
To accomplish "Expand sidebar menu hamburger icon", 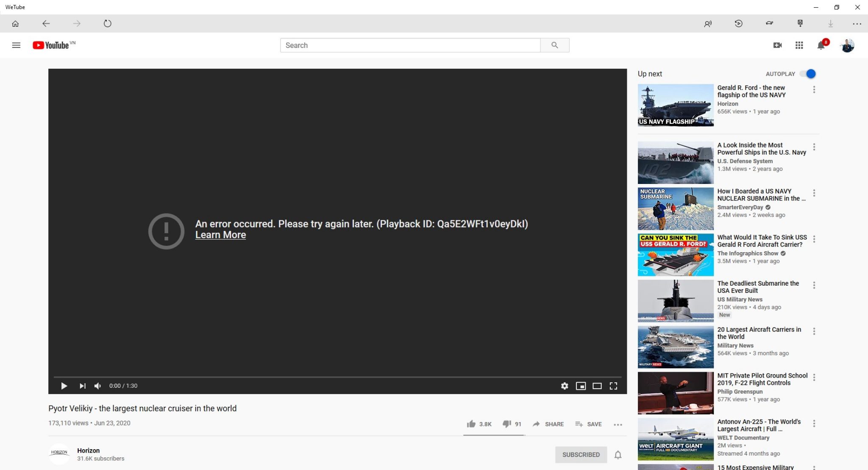I will click(x=16, y=45).
